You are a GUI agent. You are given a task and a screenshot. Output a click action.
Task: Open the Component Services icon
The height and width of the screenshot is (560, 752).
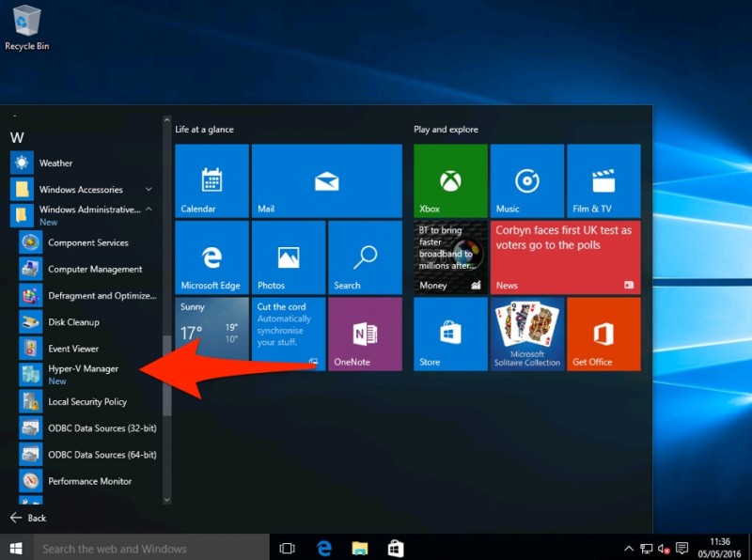pyautogui.click(x=31, y=242)
